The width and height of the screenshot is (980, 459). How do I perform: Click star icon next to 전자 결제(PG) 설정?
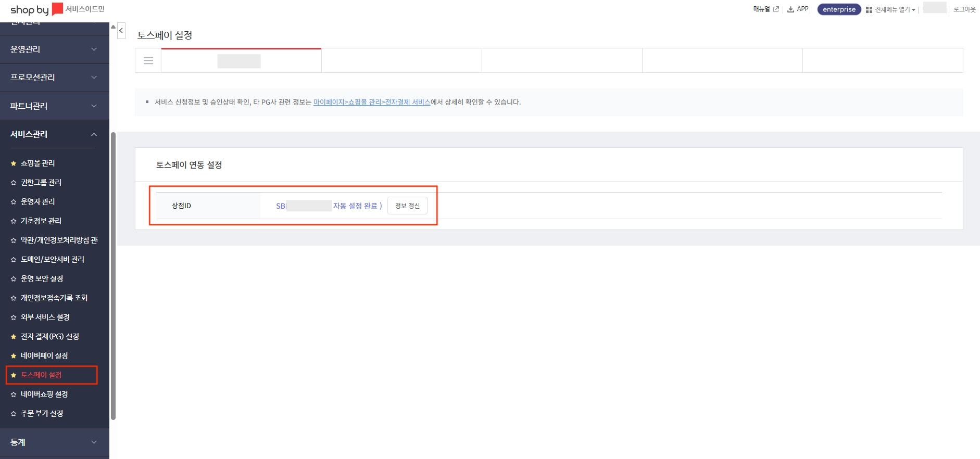tap(14, 337)
